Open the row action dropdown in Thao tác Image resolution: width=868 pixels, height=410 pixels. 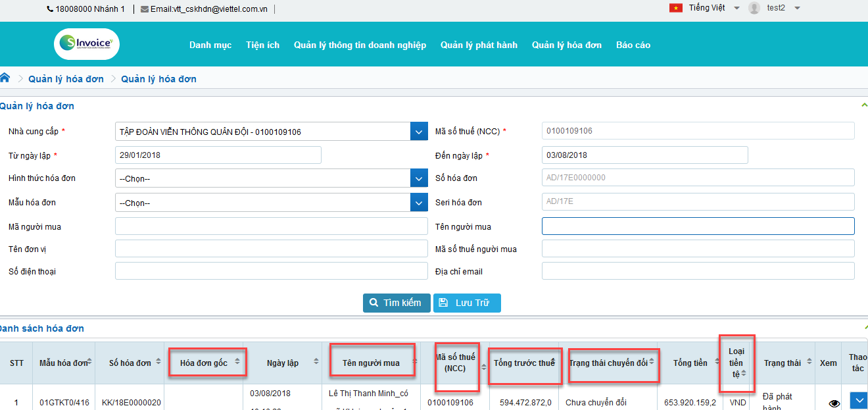coord(858,401)
